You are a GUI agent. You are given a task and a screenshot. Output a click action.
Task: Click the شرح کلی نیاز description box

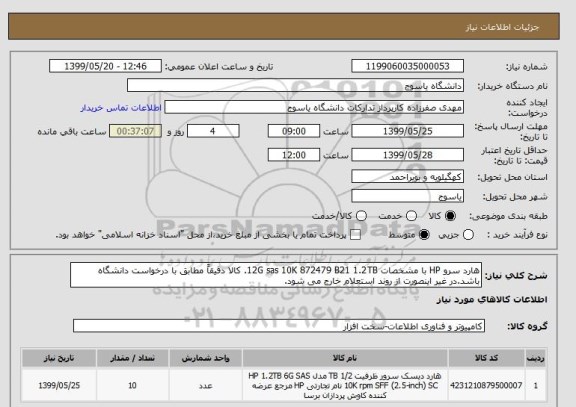pyautogui.click(x=276, y=275)
